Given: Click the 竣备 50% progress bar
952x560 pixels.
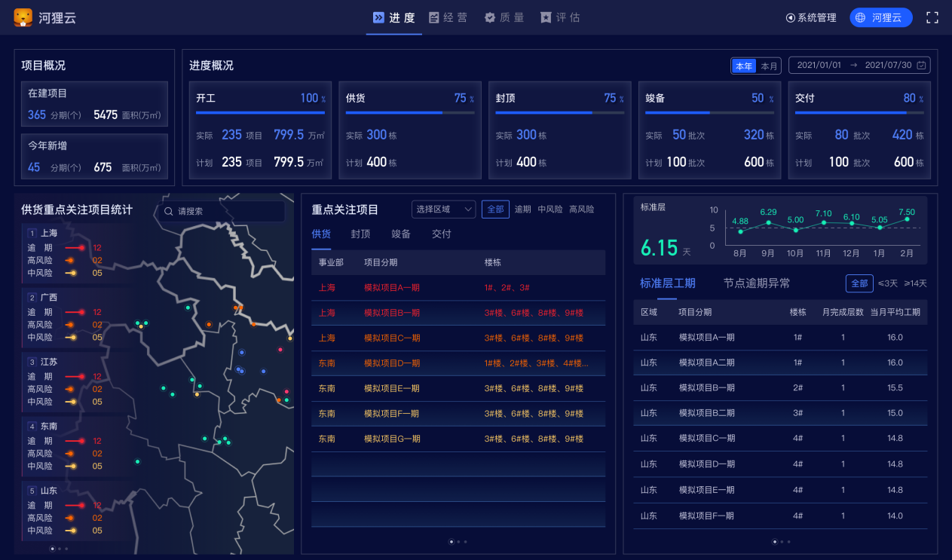Looking at the screenshot, I should point(710,113).
